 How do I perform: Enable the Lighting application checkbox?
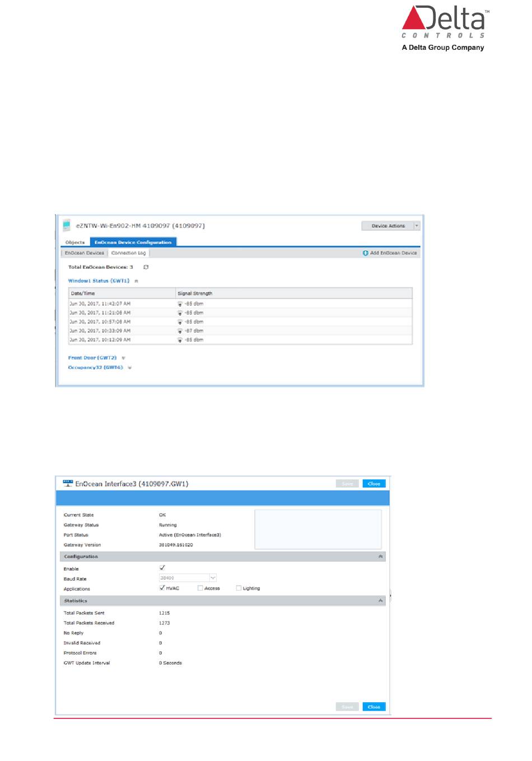pos(239,588)
